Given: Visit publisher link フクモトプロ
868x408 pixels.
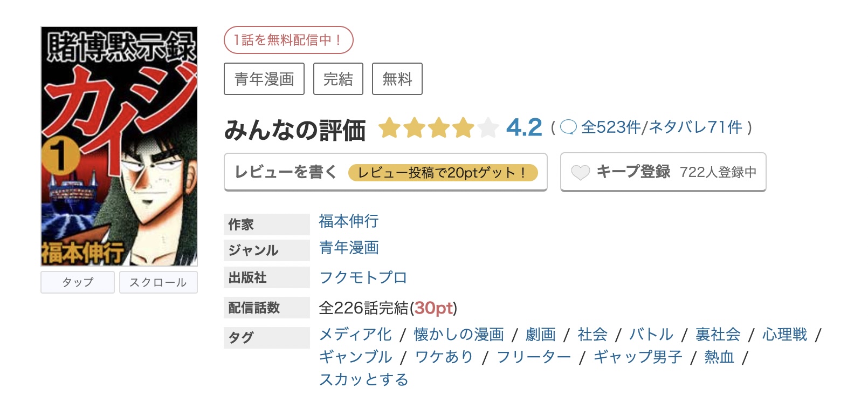Looking at the screenshot, I should [x=363, y=277].
